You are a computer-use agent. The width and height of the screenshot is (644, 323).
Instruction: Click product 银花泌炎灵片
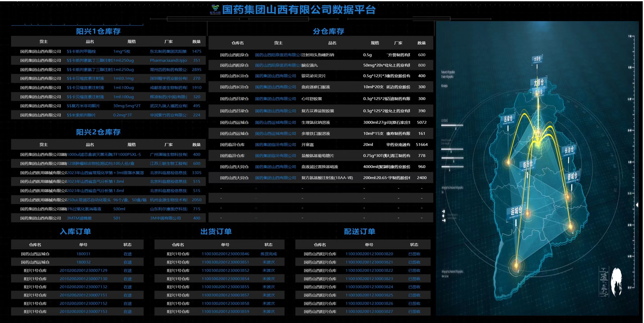pyautogui.click(x=314, y=76)
